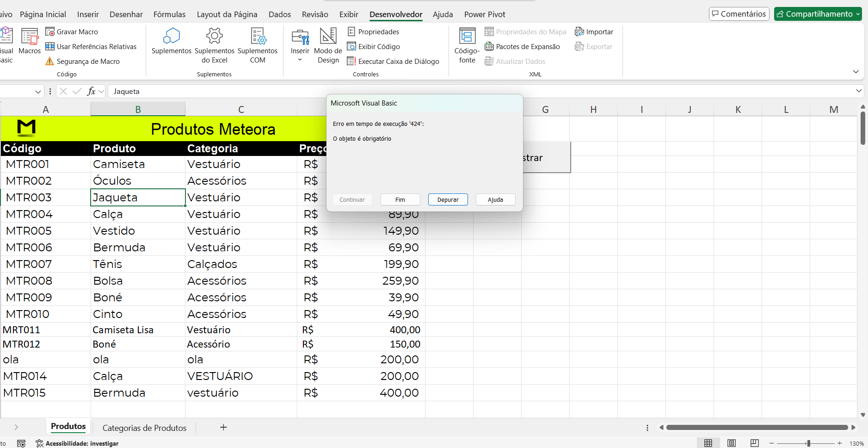Select the MTR007 cell
Image resolution: width=868 pixels, height=448 pixels.
46,264
